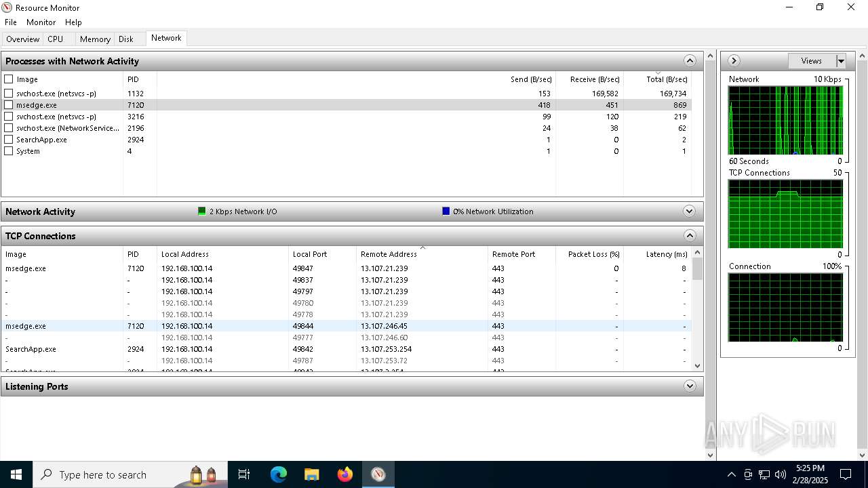This screenshot has width=868, height=488.
Task: Click TCP Connections scroll up arrow
Action: tap(697, 253)
